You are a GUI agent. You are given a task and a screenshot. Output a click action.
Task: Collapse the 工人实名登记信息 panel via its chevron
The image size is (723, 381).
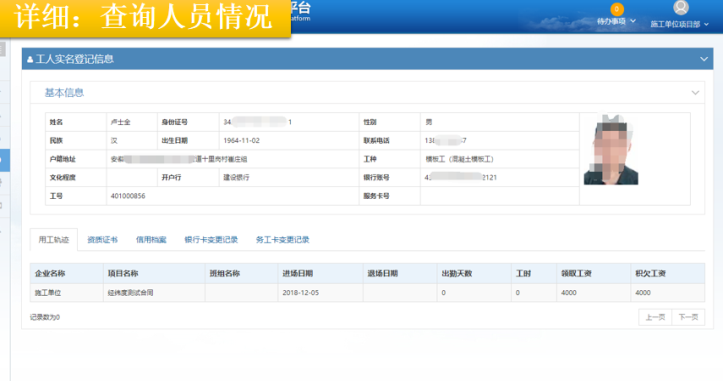click(x=704, y=59)
